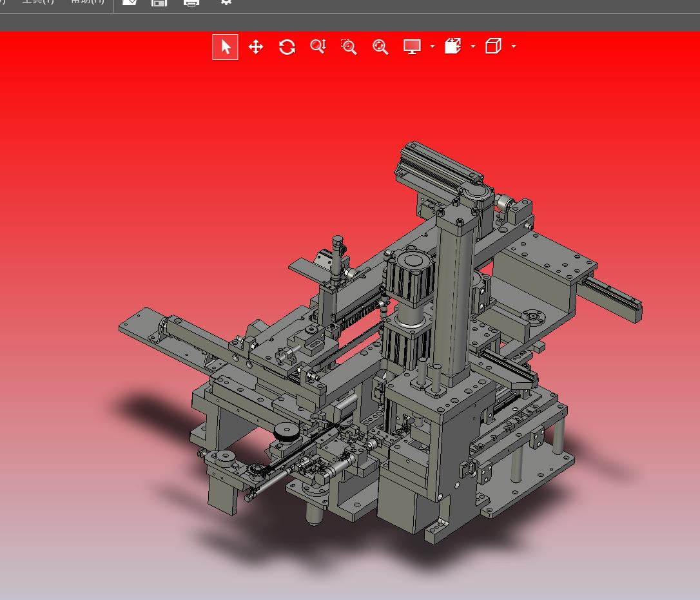The height and width of the screenshot is (600, 700).
Task: Use the Zoom to Area tool
Action: (349, 47)
